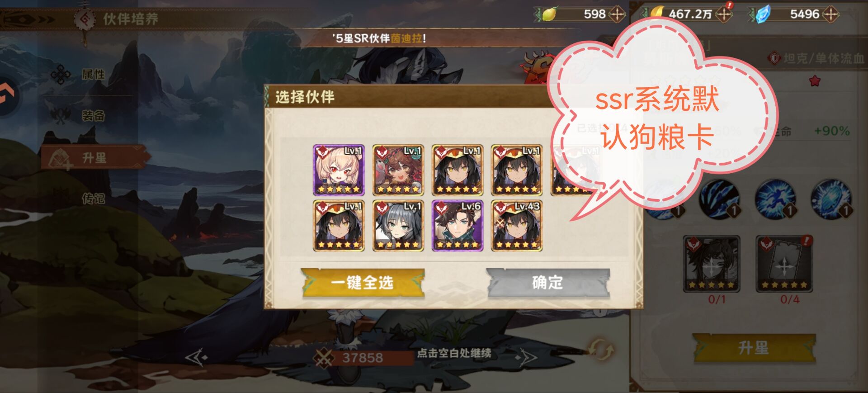The height and width of the screenshot is (393, 868).
Task: Open the 装备 equipment tab
Action: point(94,116)
